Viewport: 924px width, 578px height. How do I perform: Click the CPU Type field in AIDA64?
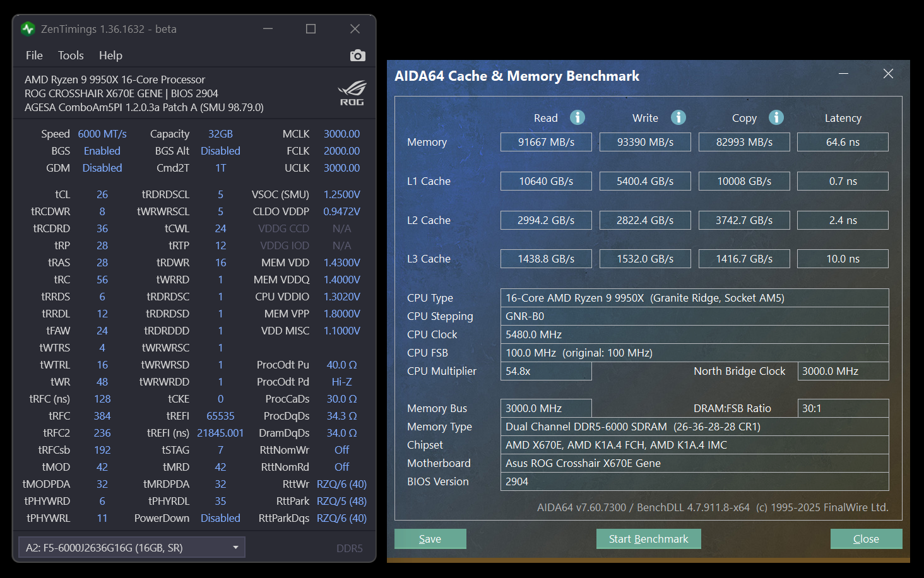(x=694, y=298)
